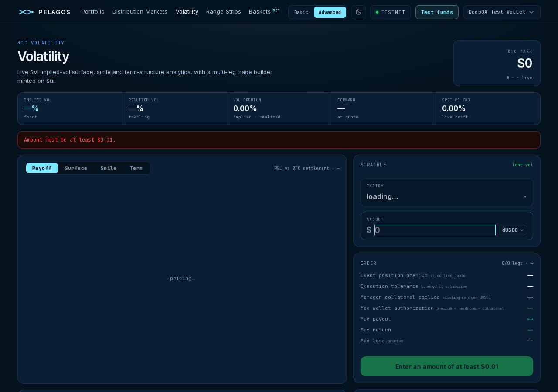Switch to the Surface tab

tap(76, 168)
